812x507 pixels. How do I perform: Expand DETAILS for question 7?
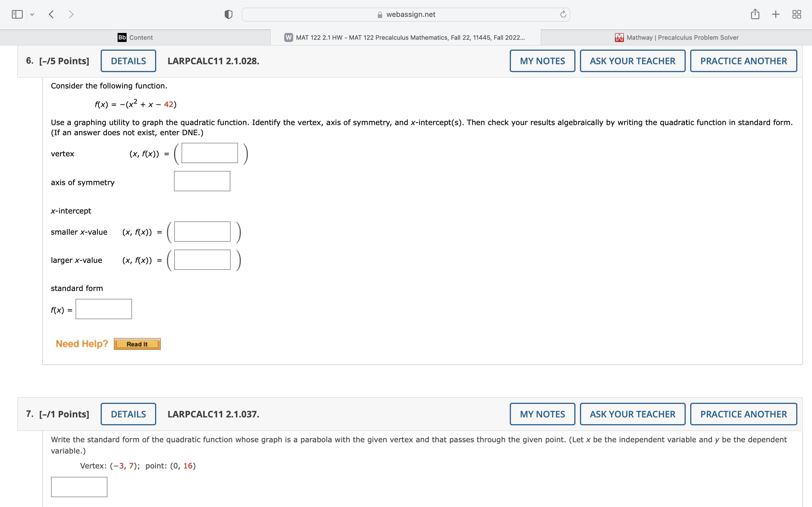(x=128, y=414)
